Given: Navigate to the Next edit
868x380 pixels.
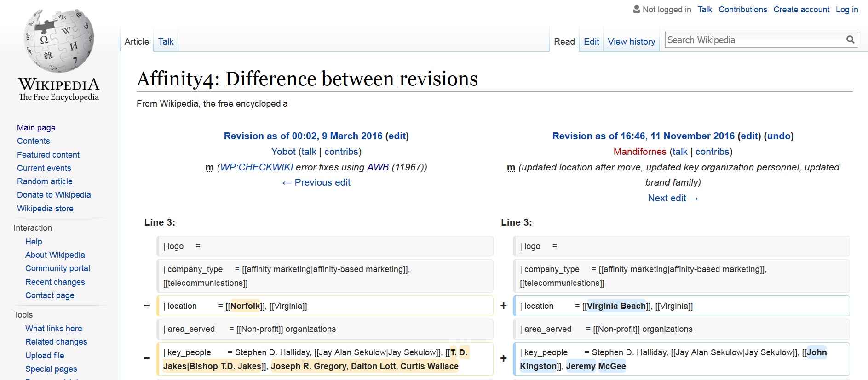Looking at the screenshot, I should pyautogui.click(x=673, y=198).
